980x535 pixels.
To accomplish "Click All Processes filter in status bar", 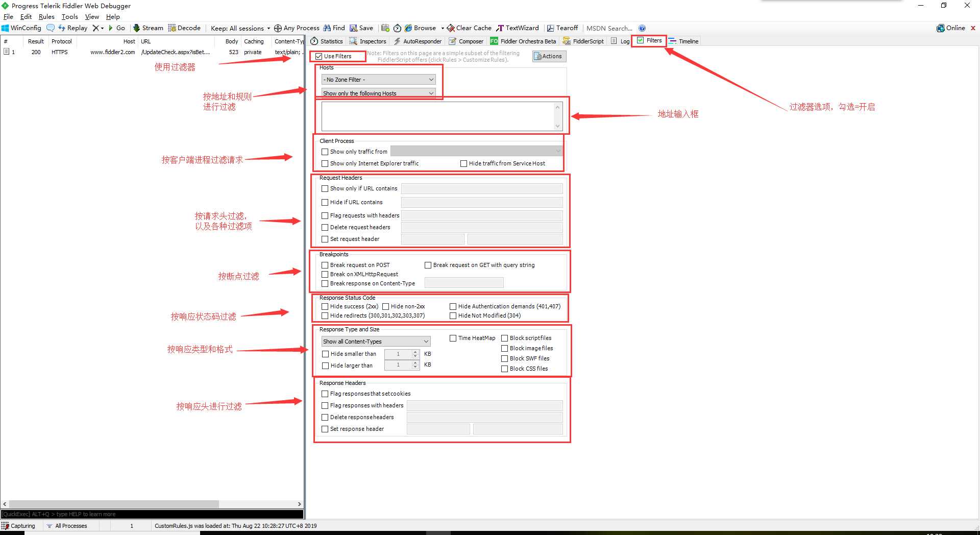I will click(x=67, y=526).
